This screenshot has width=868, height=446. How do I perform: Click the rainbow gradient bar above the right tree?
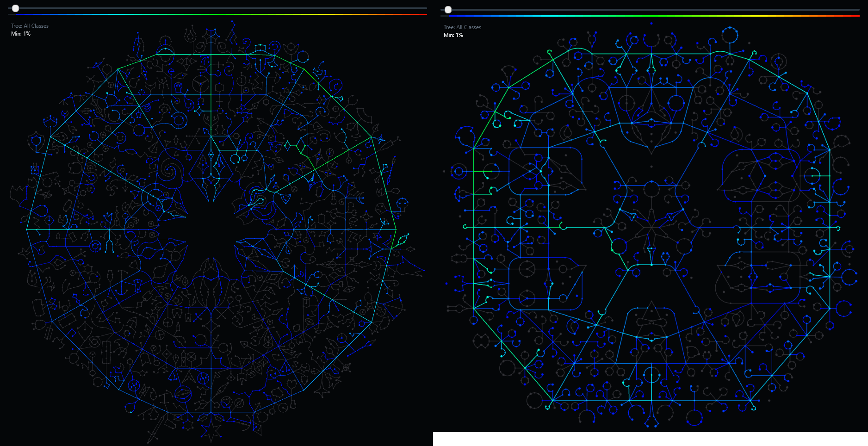650,16
